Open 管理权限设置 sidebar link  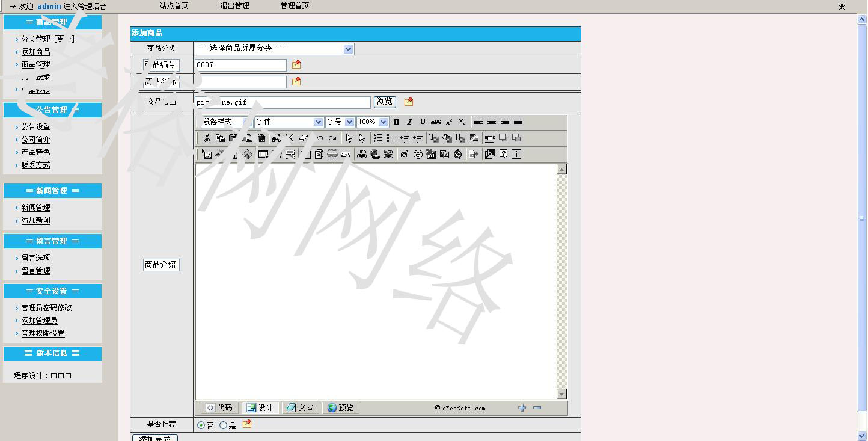[43, 333]
